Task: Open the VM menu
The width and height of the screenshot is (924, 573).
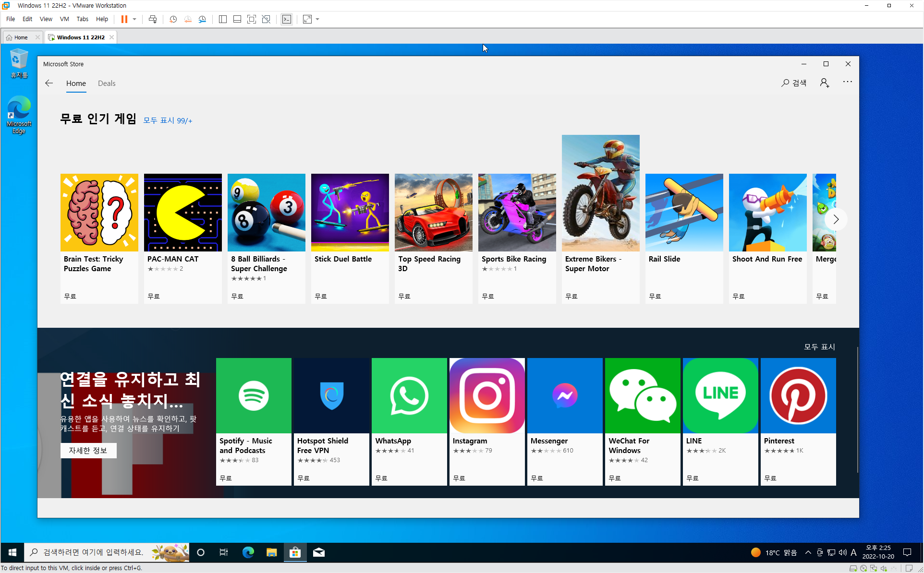Action: tap(64, 19)
